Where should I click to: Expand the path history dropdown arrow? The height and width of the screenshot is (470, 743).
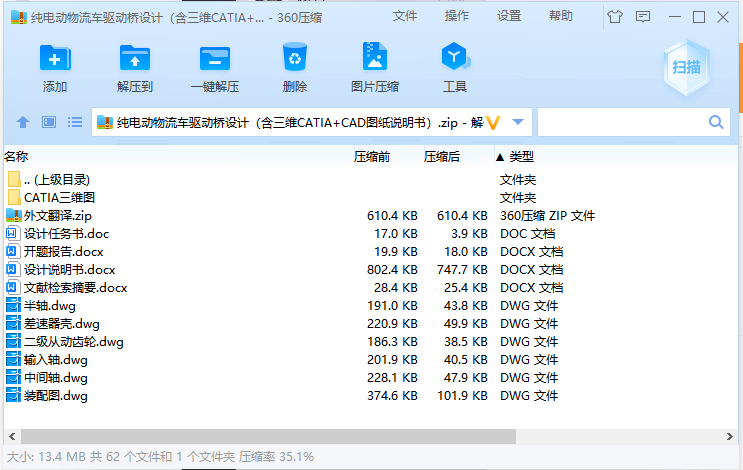tap(518, 122)
